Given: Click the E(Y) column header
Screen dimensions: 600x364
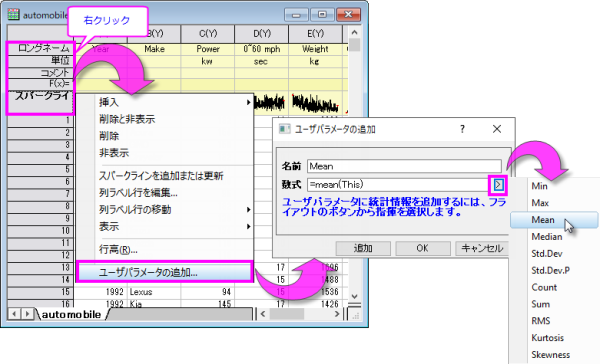Looking at the screenshot, I should 315,34.
